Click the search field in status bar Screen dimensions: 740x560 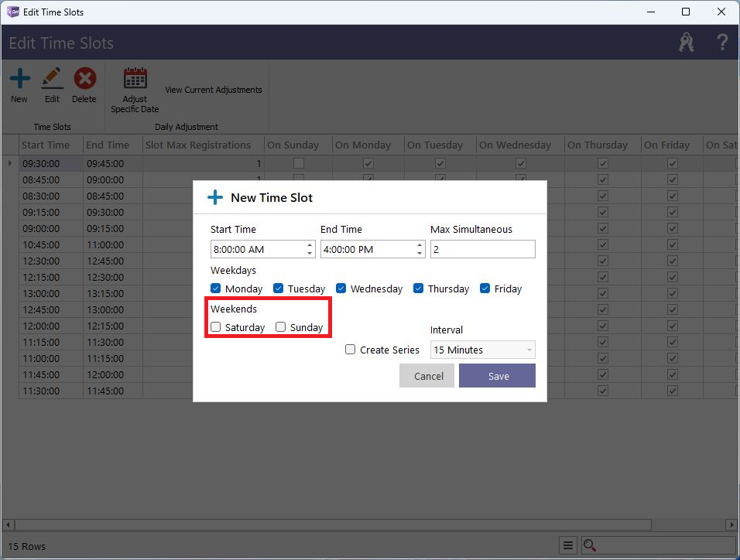(659, 546)
